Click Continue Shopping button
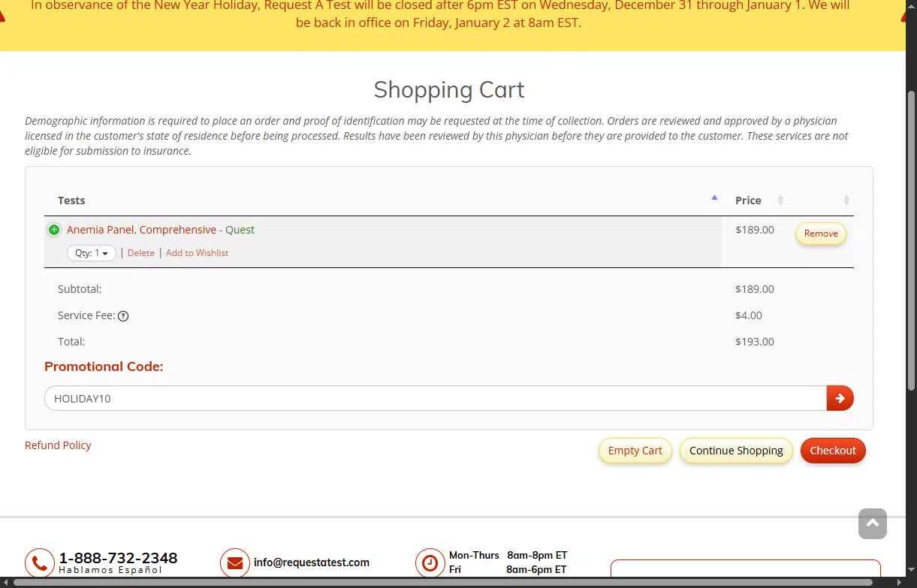This screenshot has height=588, width=917. point(736,451)
